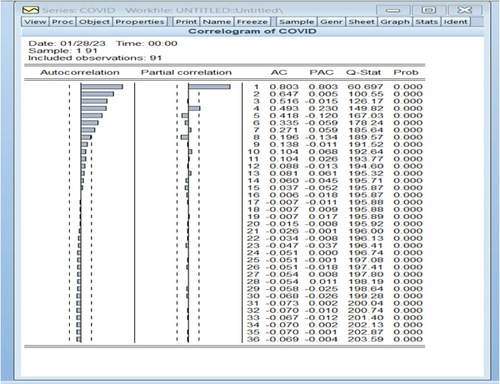Click the Date: 01/28/23 text
This screenshot has height=384, width=500.
[67, 43]
